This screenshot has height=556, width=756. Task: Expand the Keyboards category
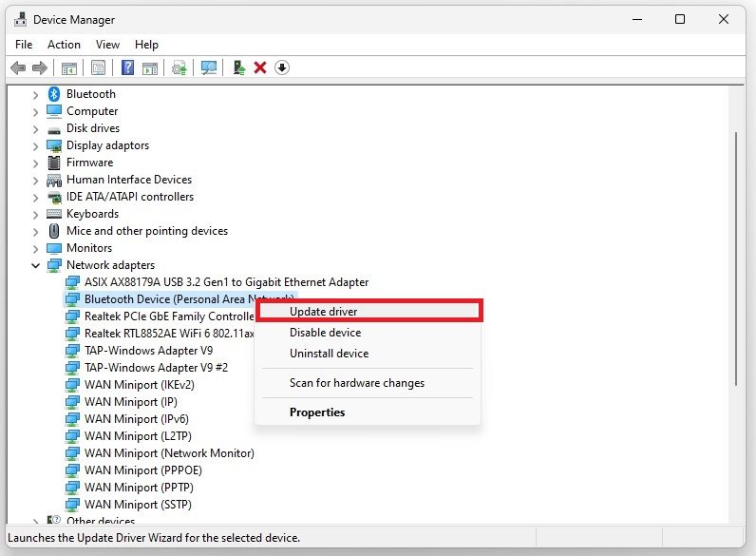click(x=35, y=214)
